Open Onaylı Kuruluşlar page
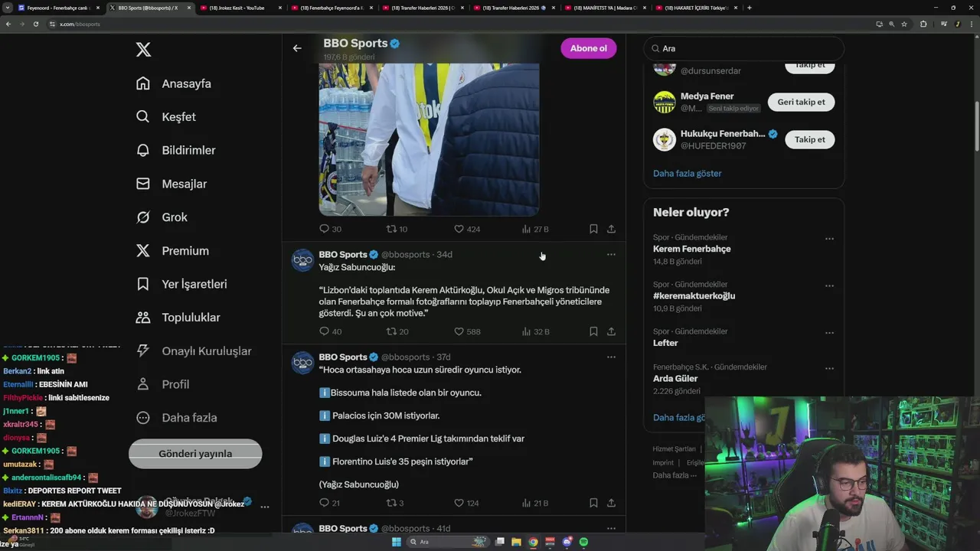This screenshot has width=980, height=551. tap(194, 350)
